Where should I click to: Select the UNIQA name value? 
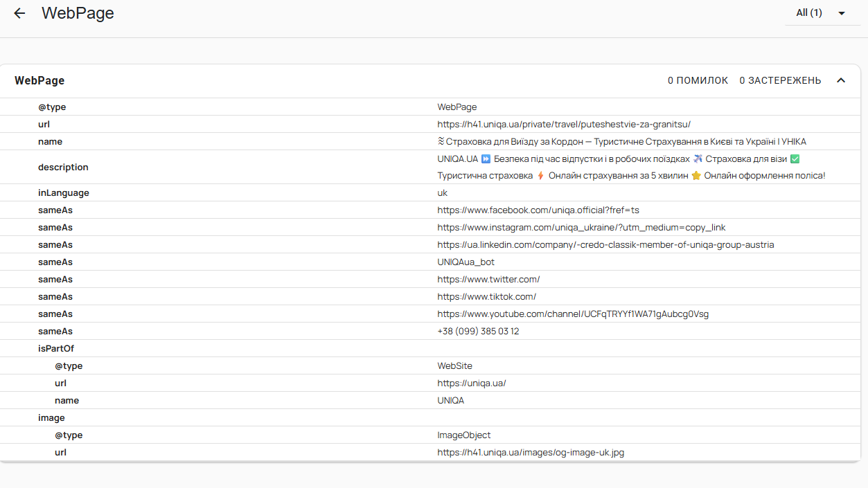pyautogui.click(x=450, y=401)
